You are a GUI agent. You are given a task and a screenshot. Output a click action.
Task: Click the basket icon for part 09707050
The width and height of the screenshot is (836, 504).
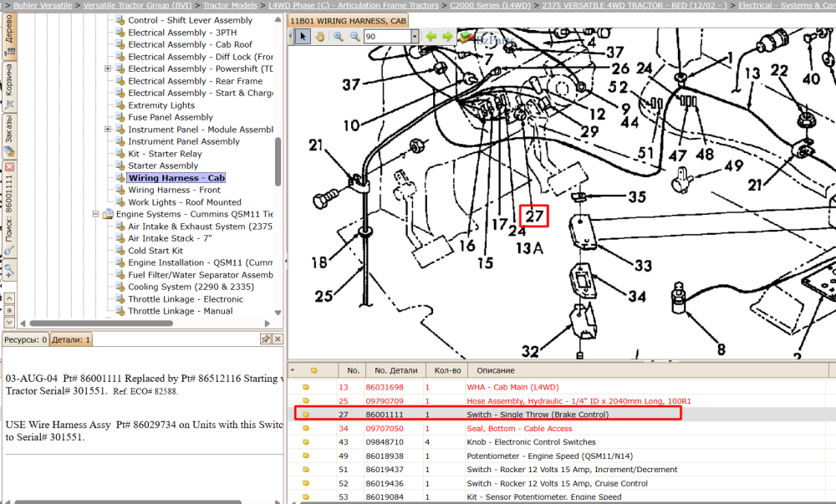[306, 428]
